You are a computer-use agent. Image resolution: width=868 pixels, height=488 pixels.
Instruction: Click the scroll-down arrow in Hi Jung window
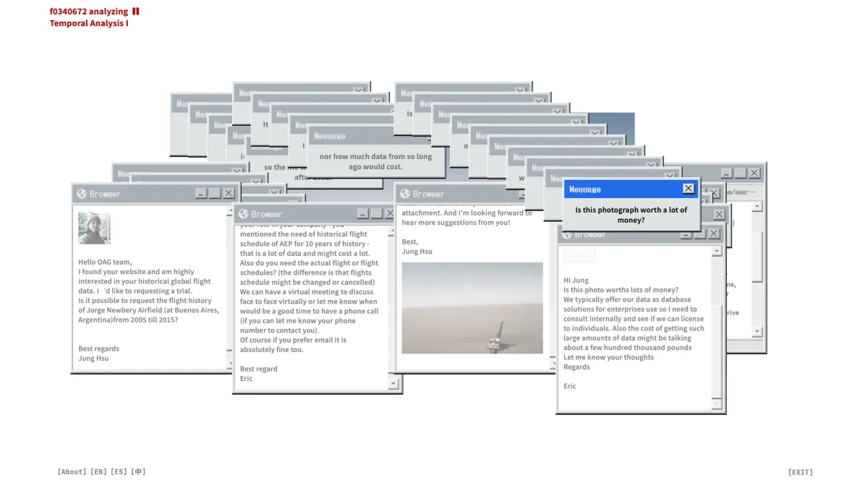click(x=717, y=404)
